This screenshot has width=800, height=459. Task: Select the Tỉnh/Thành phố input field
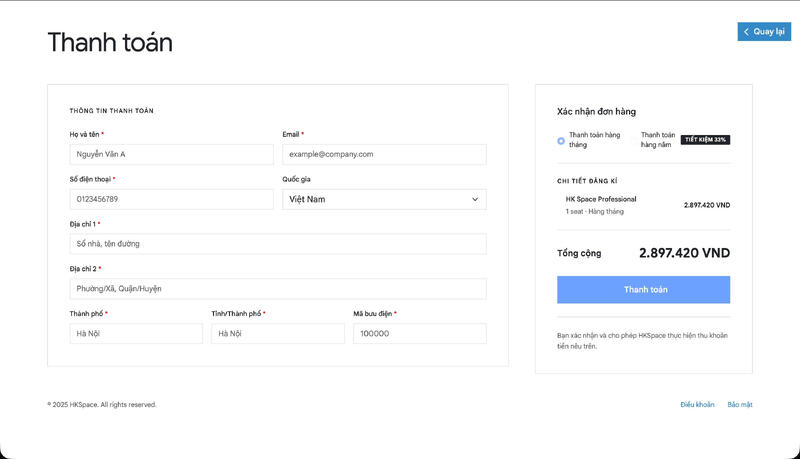277,334
